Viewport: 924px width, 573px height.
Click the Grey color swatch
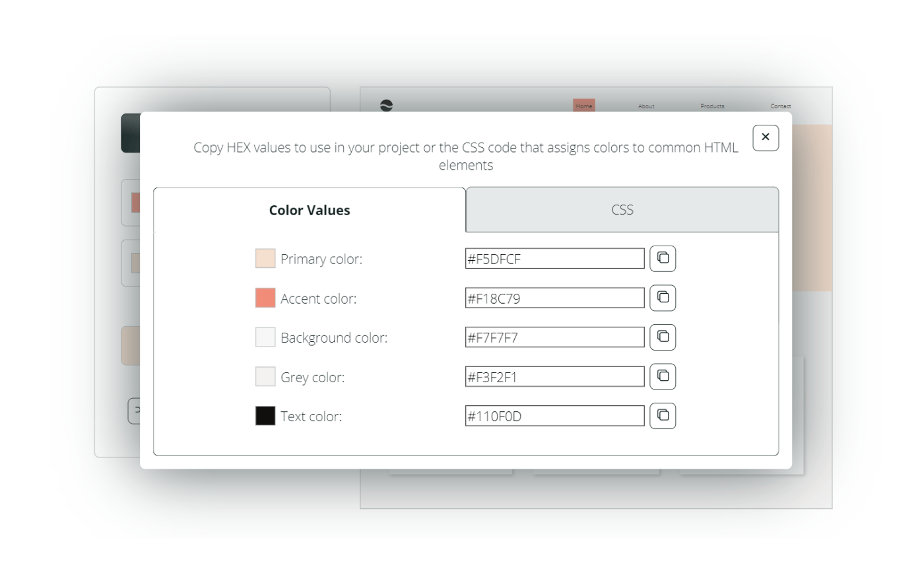click(x=265, y=376)
